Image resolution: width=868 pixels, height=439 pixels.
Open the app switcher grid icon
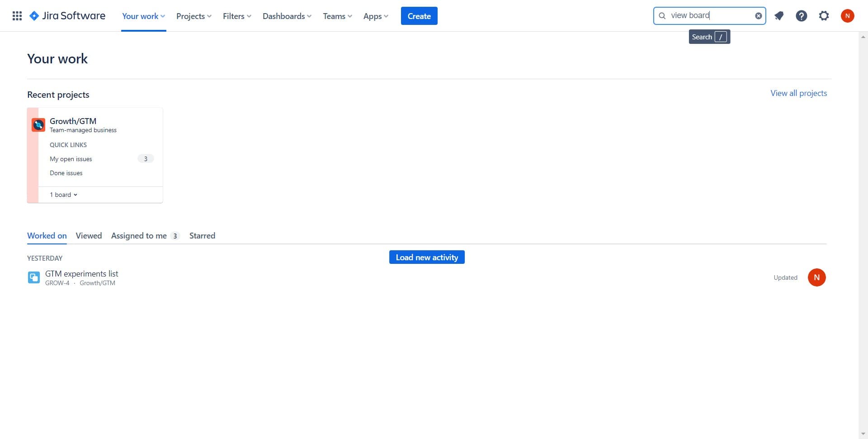click(17, 16)
